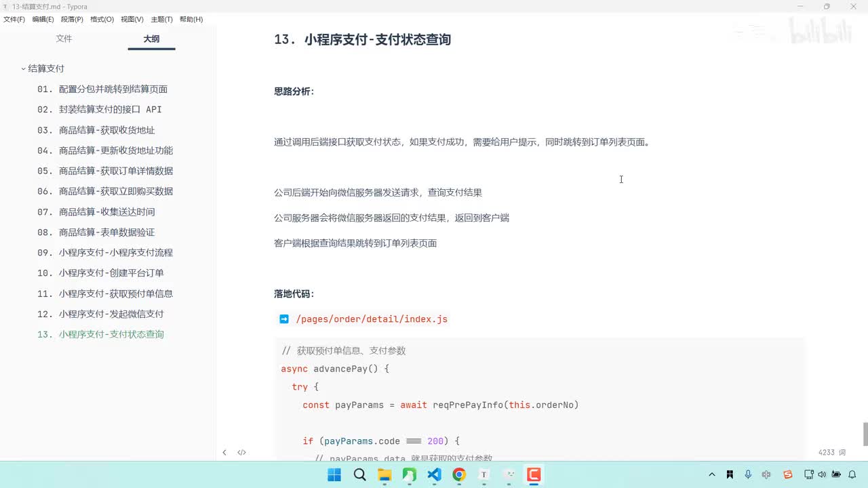Go to 02. 封装结算支付的接口 API
The image size is (868, 488).
point(100,109)
